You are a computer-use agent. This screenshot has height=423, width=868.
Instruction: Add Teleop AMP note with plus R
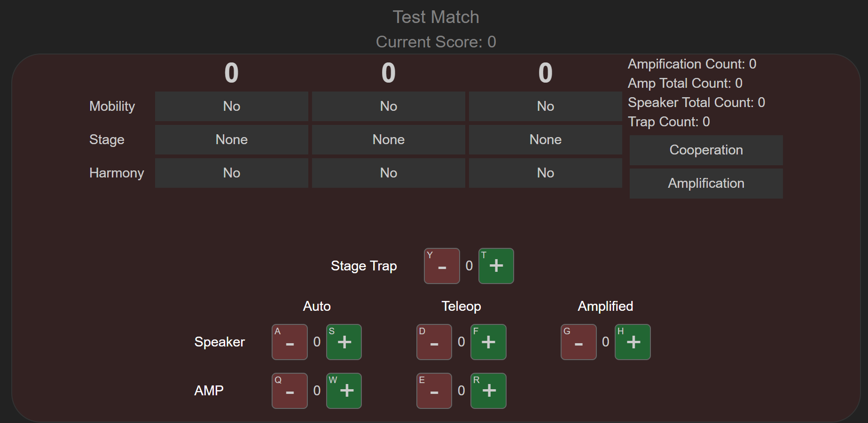(x=488, y=391)
